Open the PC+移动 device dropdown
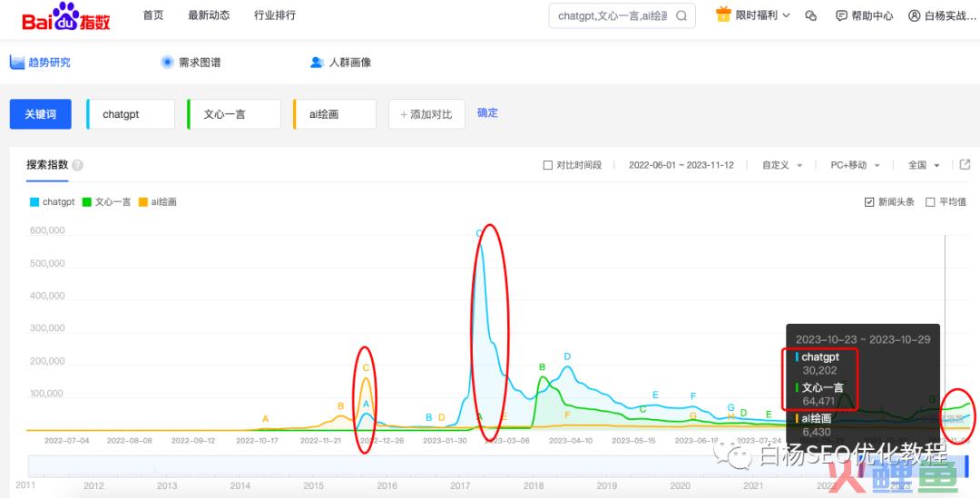This screenshot has width=980, height=498. pos(855,165)
